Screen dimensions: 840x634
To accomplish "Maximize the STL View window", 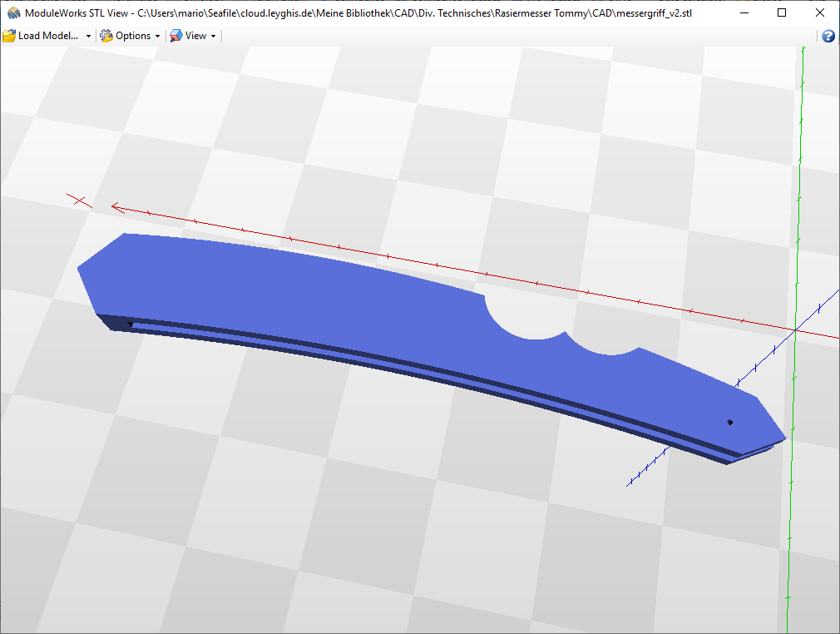I will [x=782, y=12].
